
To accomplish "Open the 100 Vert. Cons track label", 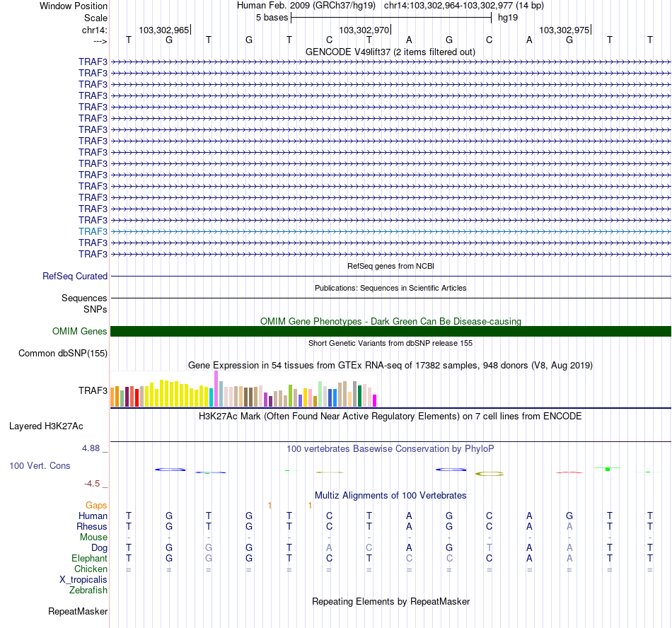I will [40, 465].
